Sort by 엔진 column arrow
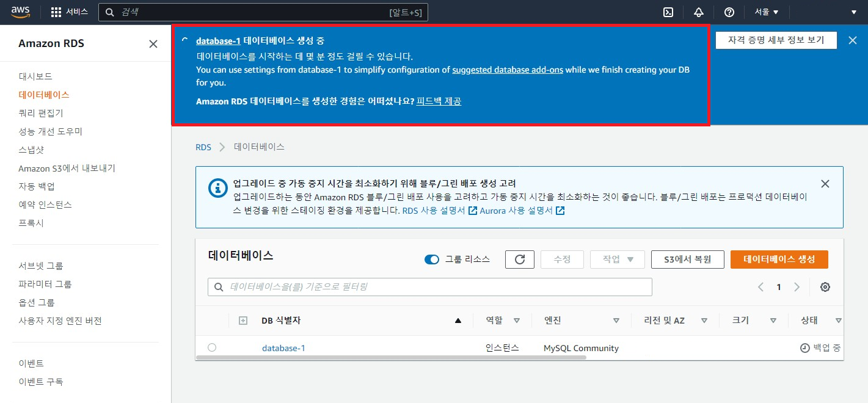The width and height of the screenshot is (868, 403). pyautogui.click(x=616, y=321)
